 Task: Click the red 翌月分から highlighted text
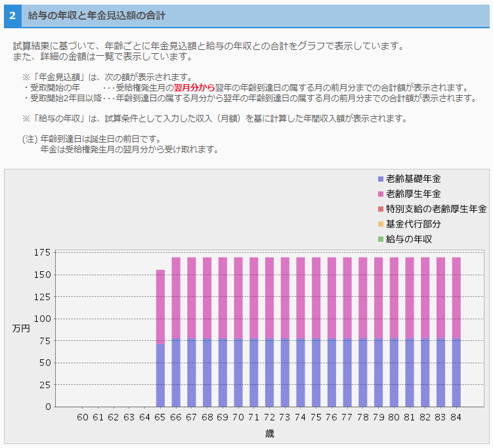tap(194, 87)
